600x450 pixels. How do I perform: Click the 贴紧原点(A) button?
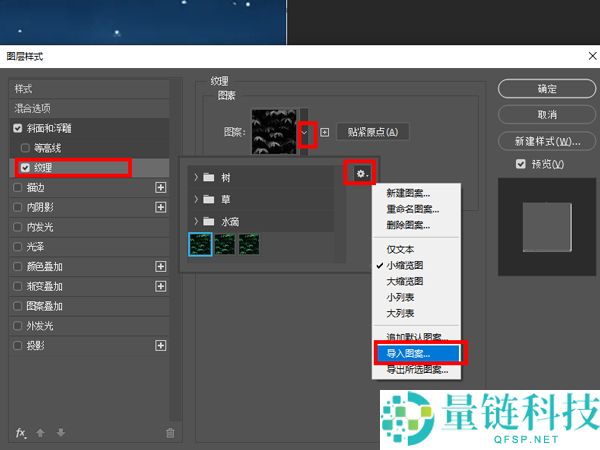[x=373, y=132]
